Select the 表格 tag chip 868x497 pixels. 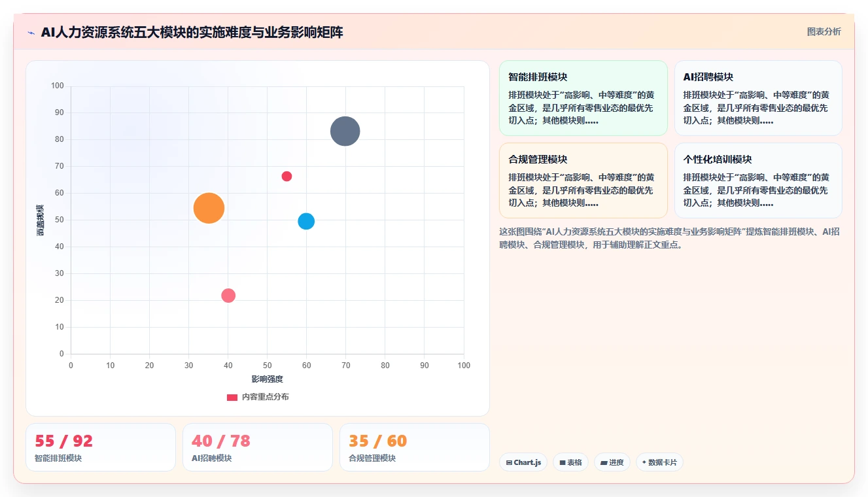coord(570,462)
